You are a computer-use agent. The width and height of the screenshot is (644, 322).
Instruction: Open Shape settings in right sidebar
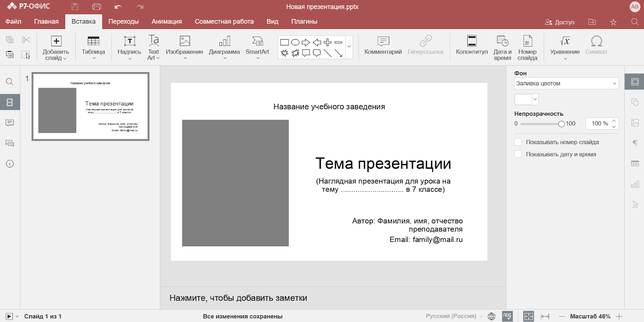pos(635,102)
